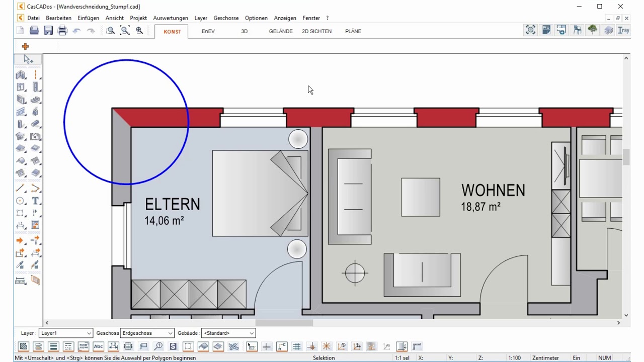Select the line drawing tool
644x362 pixels.
click(x=21, y=189)
